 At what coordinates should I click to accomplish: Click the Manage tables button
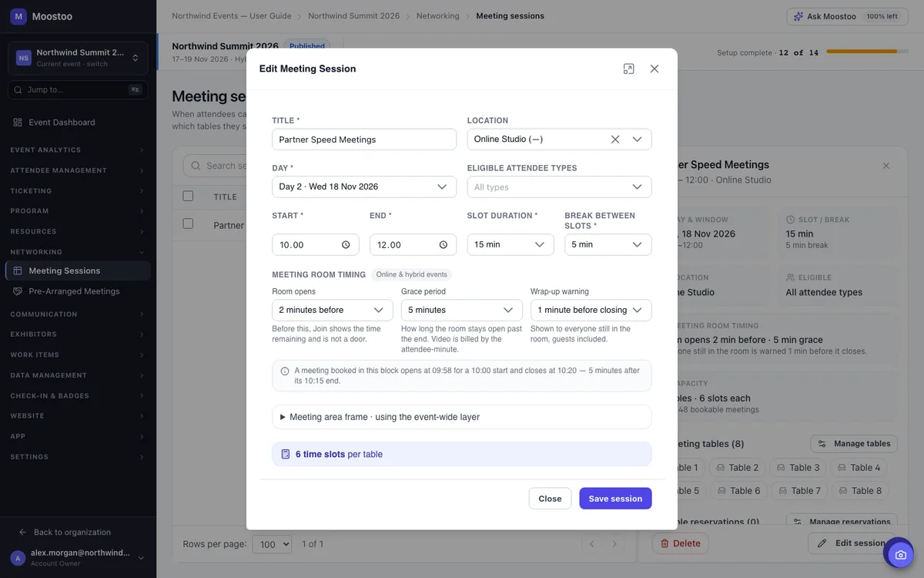[854, 444]
